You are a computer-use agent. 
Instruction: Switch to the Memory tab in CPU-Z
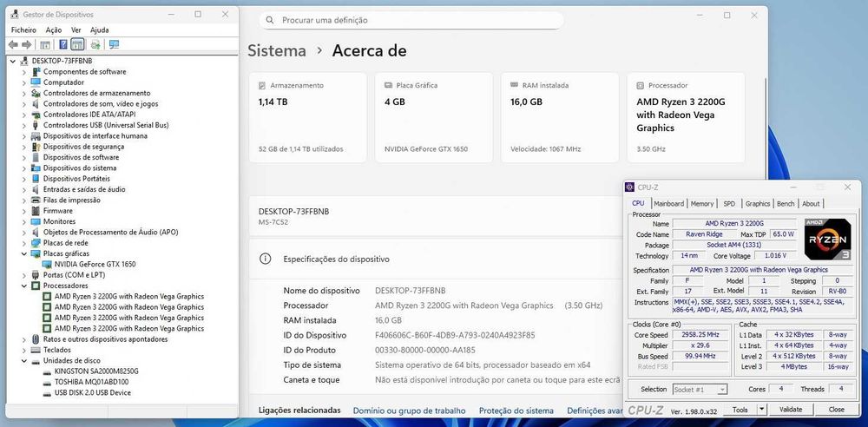pos(702,203)
